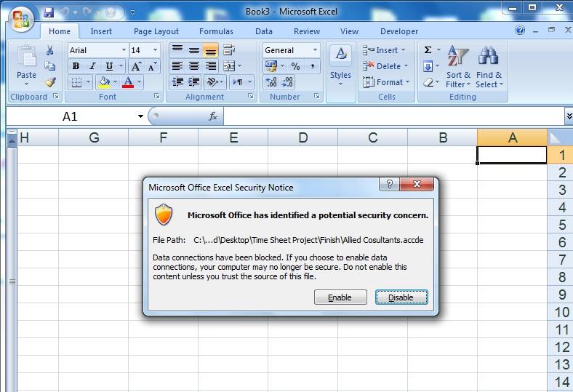The width and height of the screenshot is (573, 392).
Task: Click Insert Function fx button
Action: click(x=212, y=116)
